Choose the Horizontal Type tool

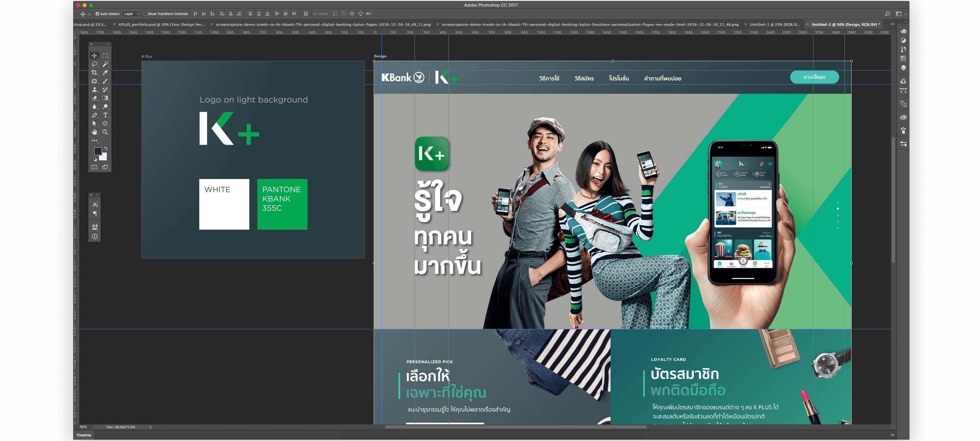coord(106,115)
